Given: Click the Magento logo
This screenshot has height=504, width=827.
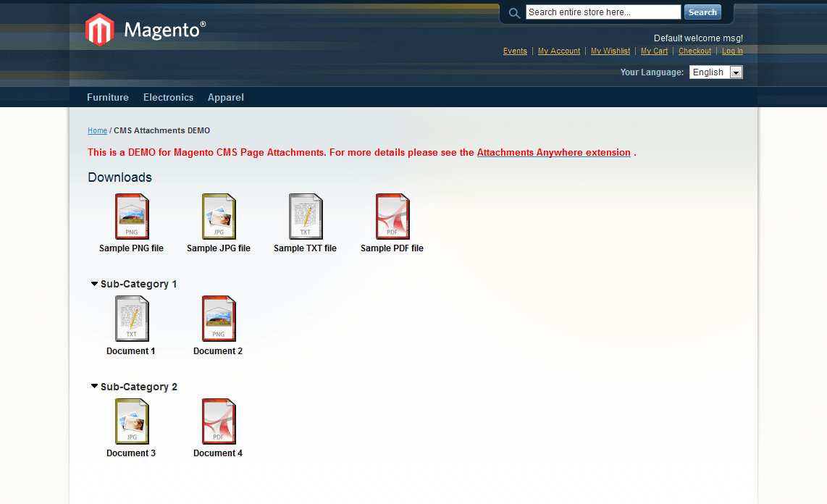Looking at the screenshot, I should [146, 30].
